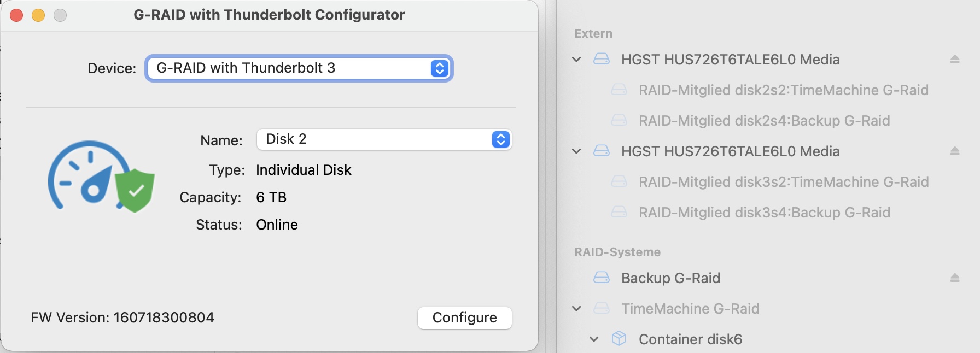Screen dimensions: 980x353
Task: Click the drive icon next to Backup G-Raid
Action: click(602, 278)
